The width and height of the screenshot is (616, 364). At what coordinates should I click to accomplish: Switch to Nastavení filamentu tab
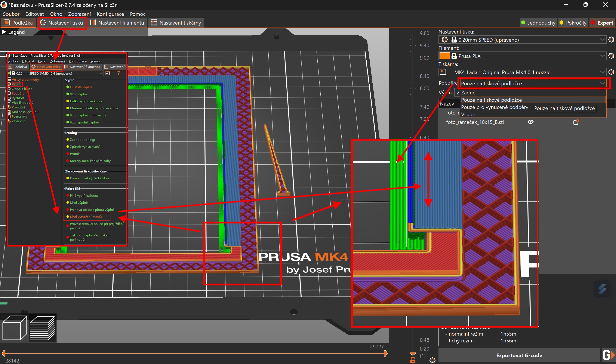coord(117,23)
